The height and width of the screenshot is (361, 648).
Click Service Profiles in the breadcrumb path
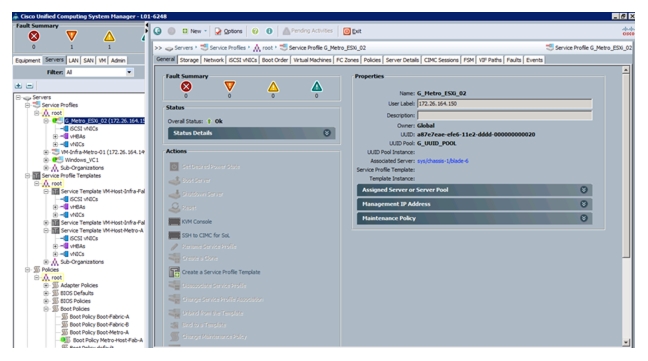(227, 48)
